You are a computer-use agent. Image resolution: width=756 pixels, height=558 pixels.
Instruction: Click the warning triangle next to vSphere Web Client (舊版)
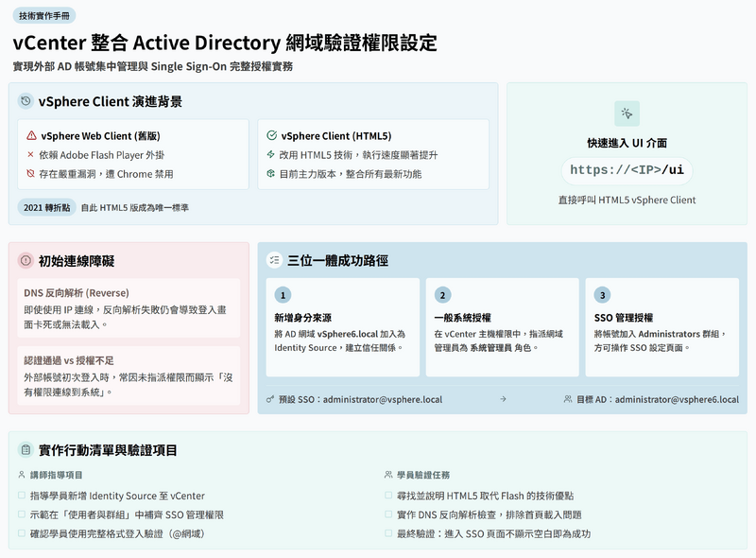(x=31, y=135)
